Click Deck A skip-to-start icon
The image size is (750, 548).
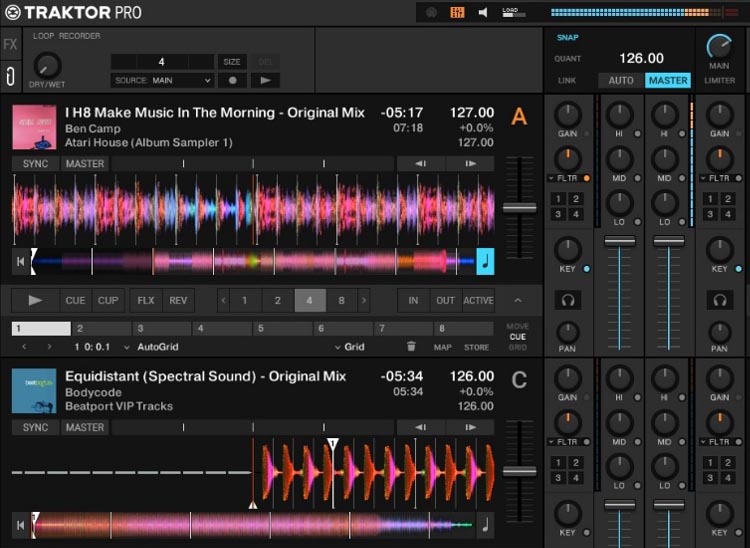(20, 262)
